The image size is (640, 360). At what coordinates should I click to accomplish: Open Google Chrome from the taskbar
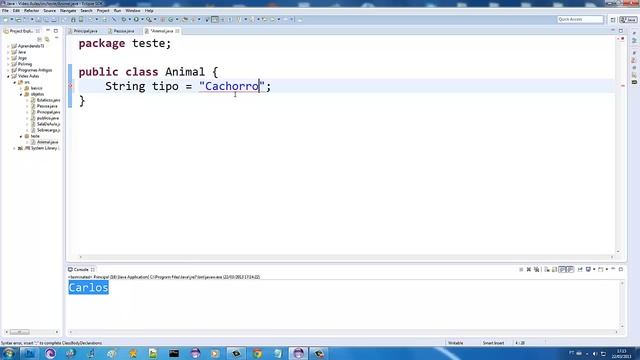(257, 353)
